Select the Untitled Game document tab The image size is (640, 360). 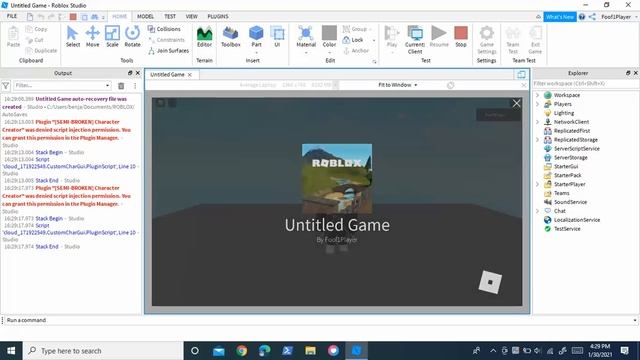point(167,75)
